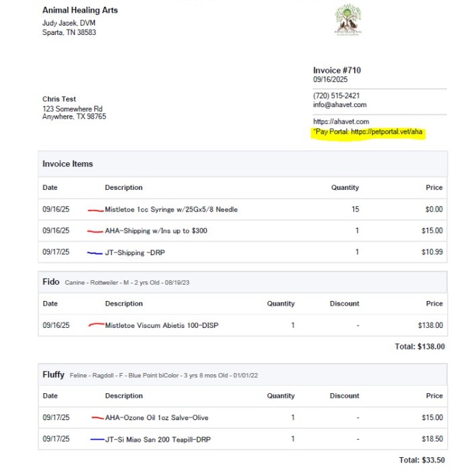Click red mark beside AHA-Ozone Oil Salve
This screenshot has height=476, width=476.
(x=97, y=417)
